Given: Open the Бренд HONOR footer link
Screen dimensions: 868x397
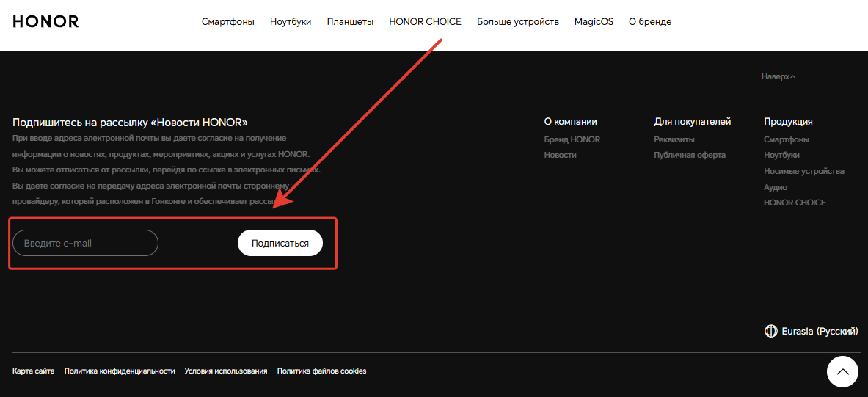Looking at the screenshot, I should click(x=572, y=139).
